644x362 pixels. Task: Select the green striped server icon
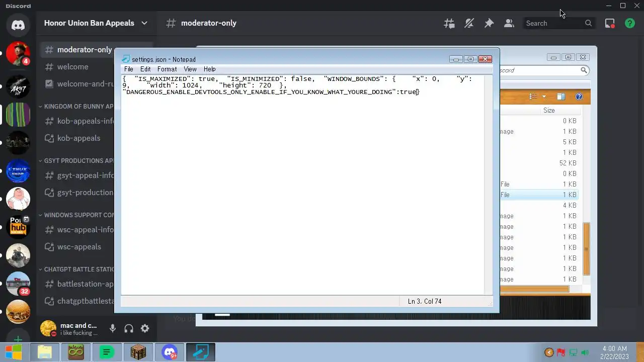click(x=18, y=115)
